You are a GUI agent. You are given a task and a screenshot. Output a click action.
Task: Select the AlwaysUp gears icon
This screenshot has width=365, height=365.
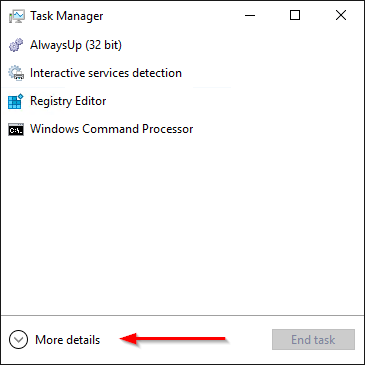16,45
